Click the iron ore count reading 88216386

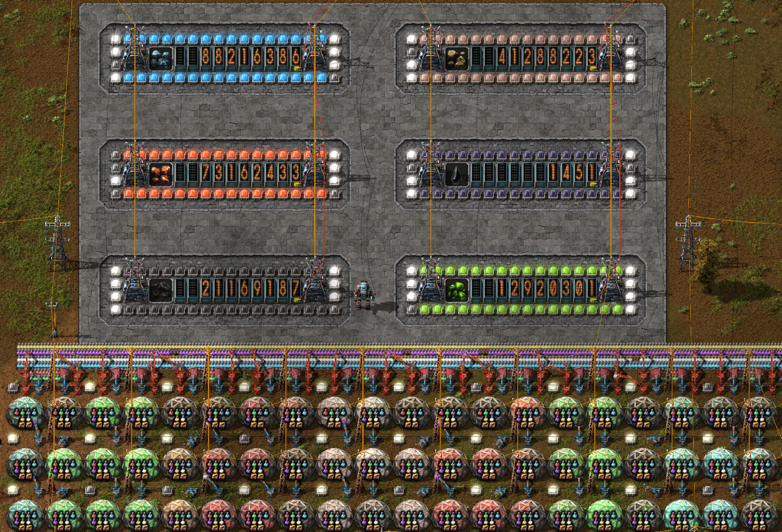[251, 58]
